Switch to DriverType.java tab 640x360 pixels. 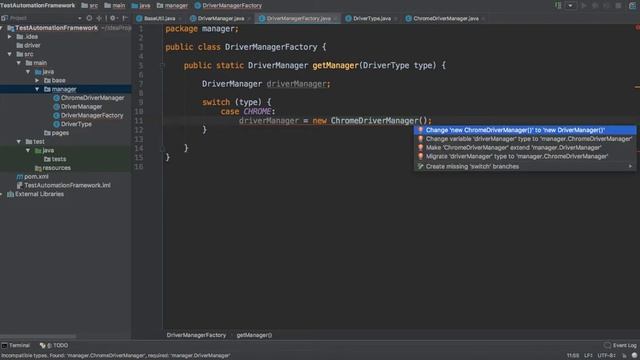click(x=372, y=18)
